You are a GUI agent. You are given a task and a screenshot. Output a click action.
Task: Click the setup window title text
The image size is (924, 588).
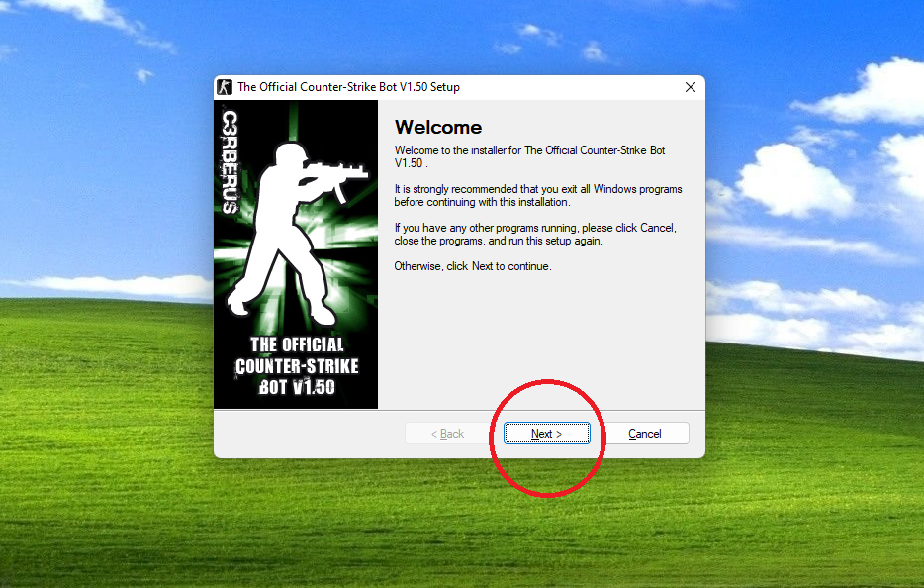click(x=348, y=87)
